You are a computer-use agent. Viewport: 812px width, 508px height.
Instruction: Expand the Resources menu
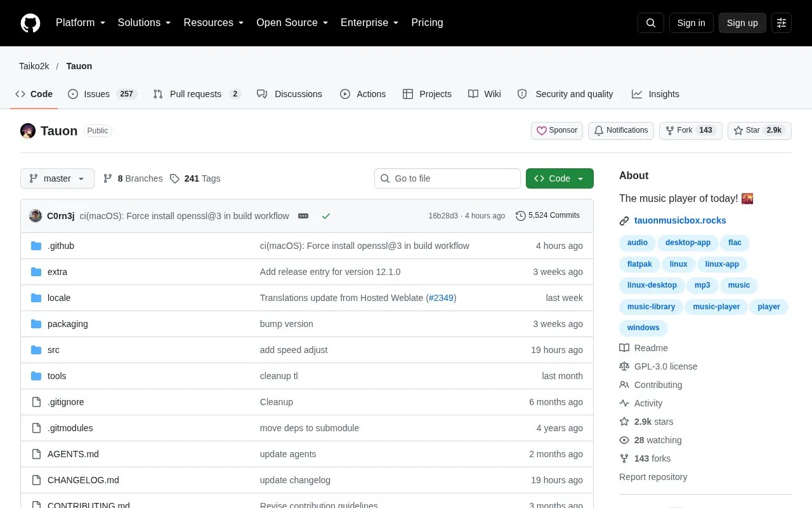214,23
